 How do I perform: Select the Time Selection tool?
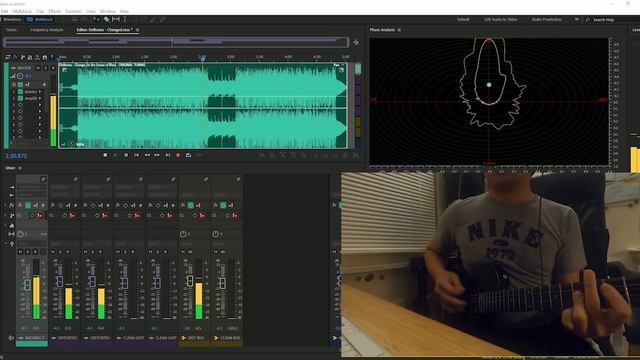pyautogui.click(x=125, y=19)
